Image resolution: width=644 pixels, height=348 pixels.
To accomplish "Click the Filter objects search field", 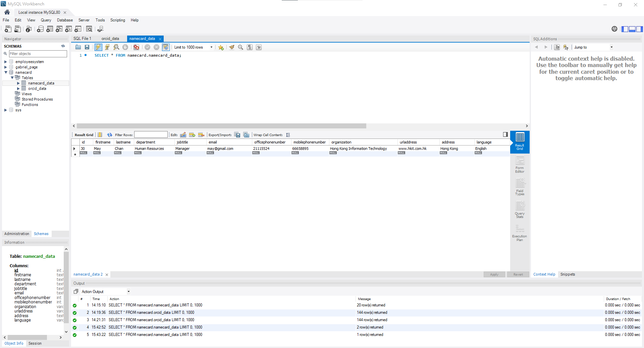I will [38, 54].
